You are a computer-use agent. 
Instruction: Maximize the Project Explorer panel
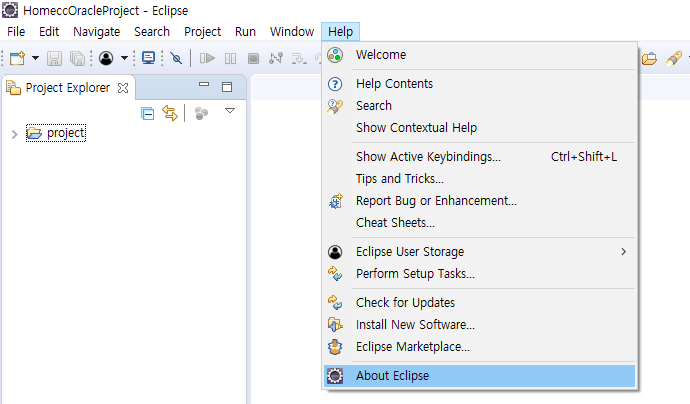[x=227, y=87]
